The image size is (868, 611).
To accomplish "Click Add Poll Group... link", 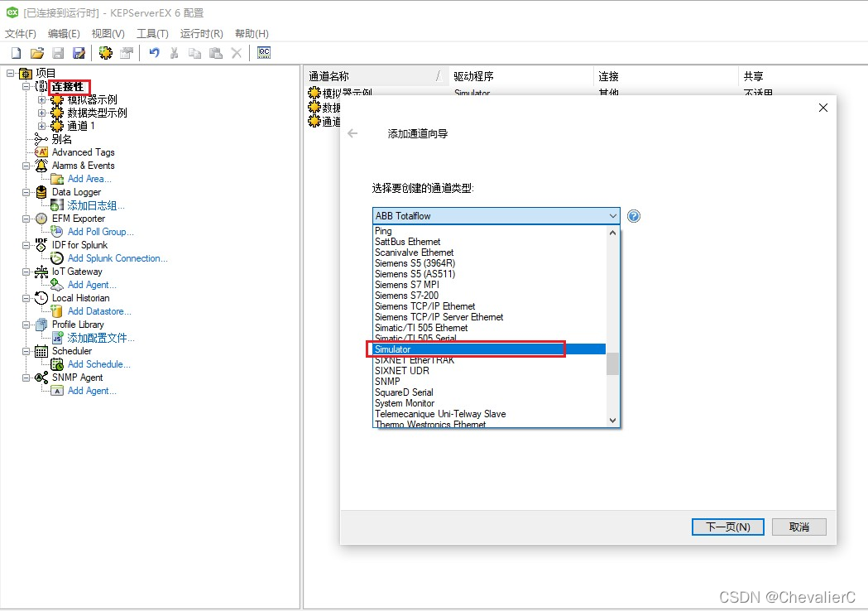I will pyautogui.click(x=101, y=232).
